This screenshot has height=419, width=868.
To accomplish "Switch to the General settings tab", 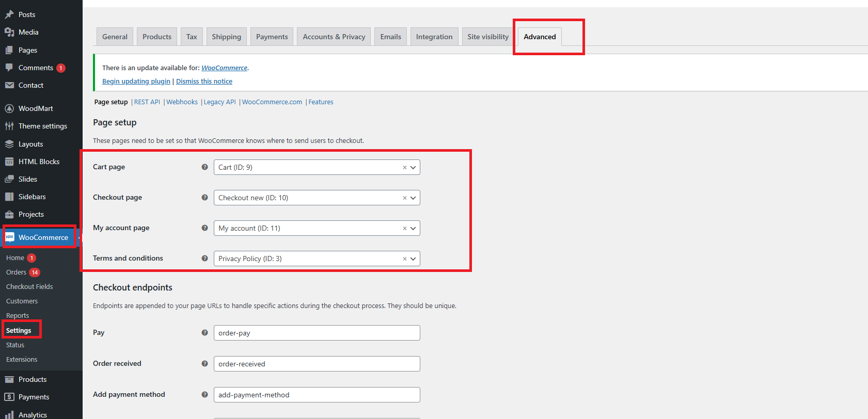I will coord(115,37).
